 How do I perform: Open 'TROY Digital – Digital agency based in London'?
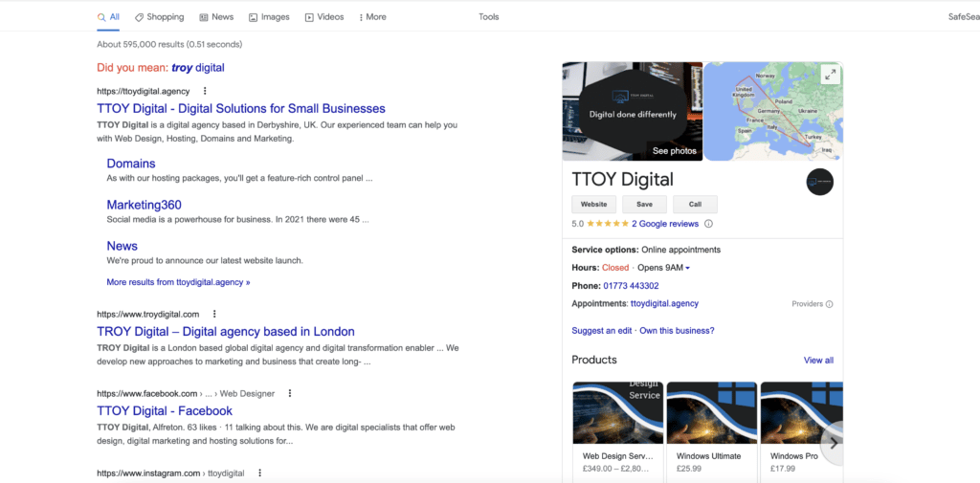click(x=226, y=332)
